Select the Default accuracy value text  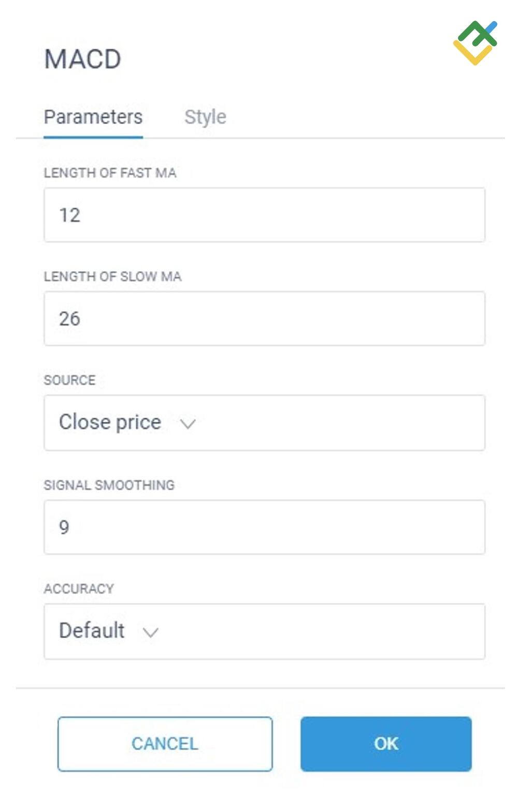pos(92,631)
